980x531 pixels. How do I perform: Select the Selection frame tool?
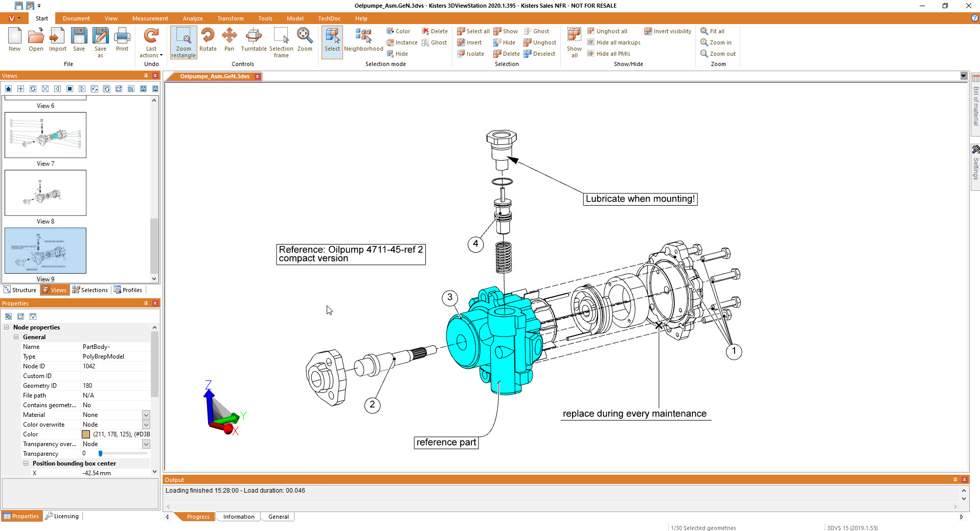pos(281,42)
